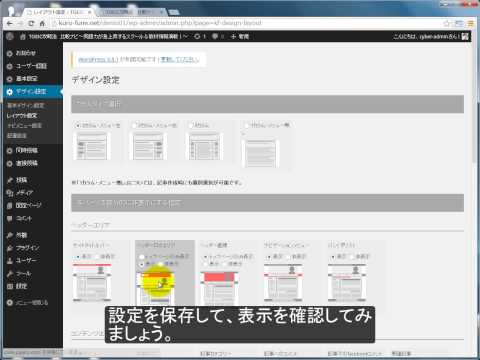480x360 pixels.
Task: Select the 2カラム・メニュー右 layout radio
Action: pyautogui.click(x=134, y=126)
